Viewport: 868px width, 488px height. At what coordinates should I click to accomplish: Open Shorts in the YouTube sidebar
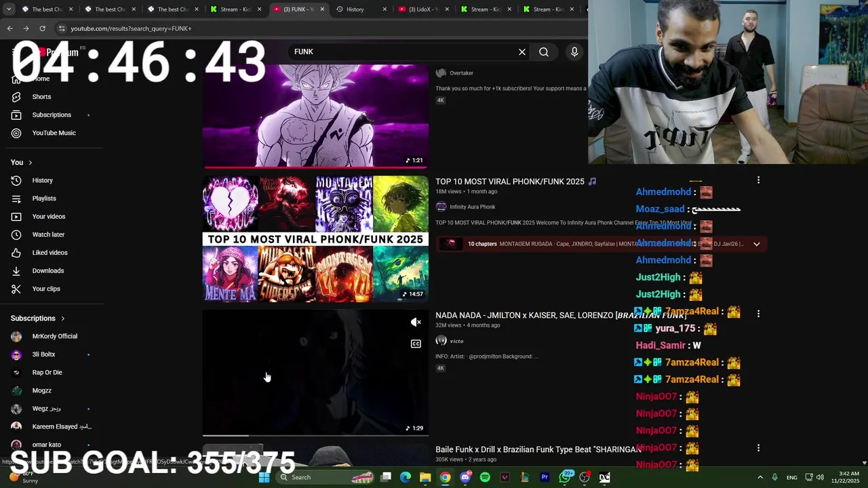41,97
